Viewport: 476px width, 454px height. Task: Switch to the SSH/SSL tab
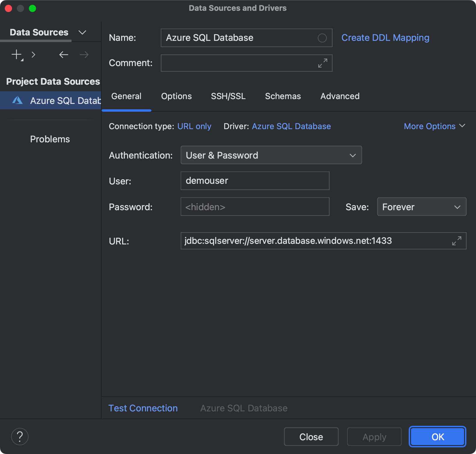pos(228,96)
